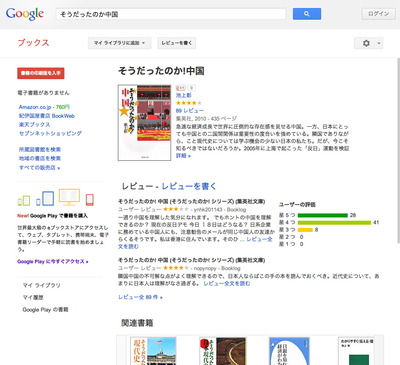Click the レビューを書く toolbar button
Image resolution: width=400 pixels, height=365 pixels.
[x=177, y=43]
